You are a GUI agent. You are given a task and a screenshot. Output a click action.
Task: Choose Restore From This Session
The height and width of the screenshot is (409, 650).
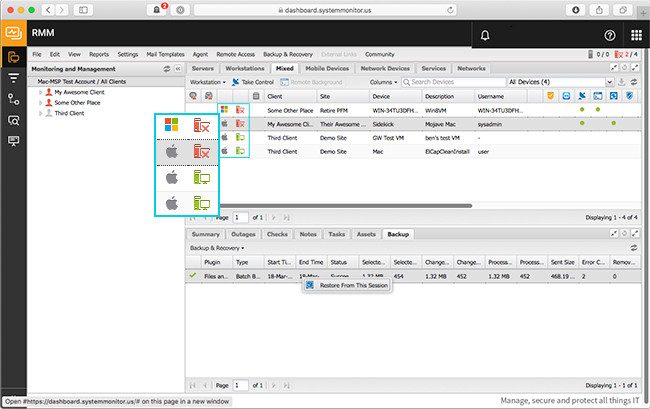pos(347,286)
